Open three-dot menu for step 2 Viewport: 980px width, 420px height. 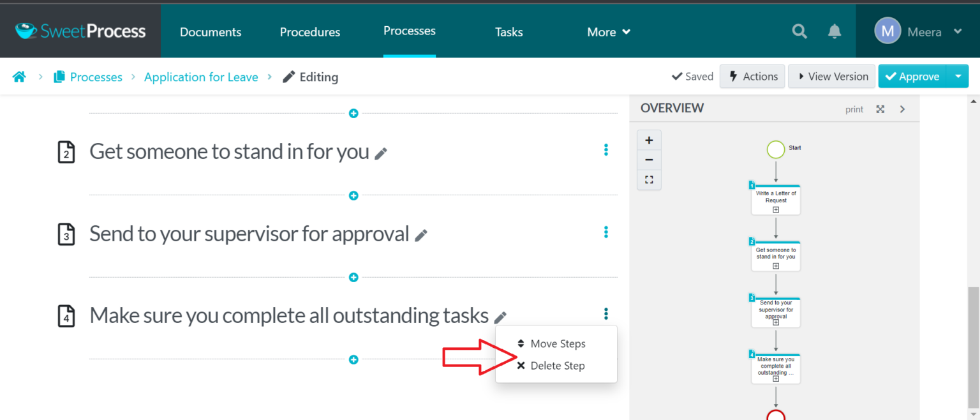(606, 150)
